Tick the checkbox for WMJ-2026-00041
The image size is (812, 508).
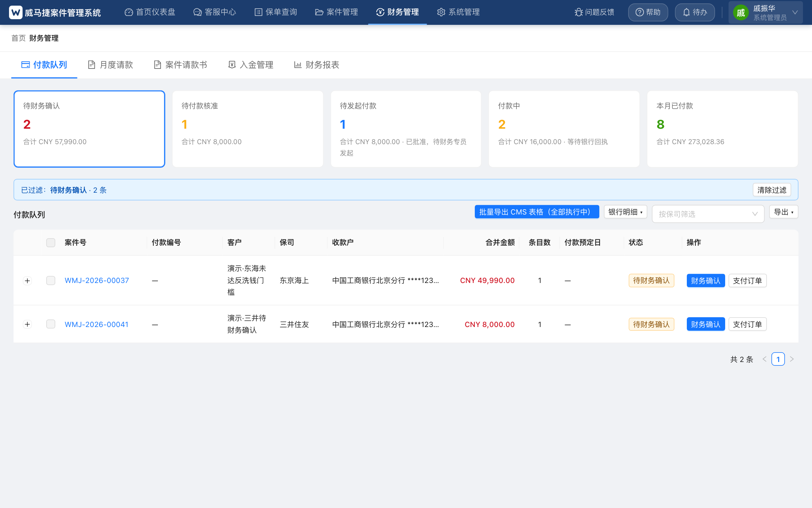click(x=51, y=324)
